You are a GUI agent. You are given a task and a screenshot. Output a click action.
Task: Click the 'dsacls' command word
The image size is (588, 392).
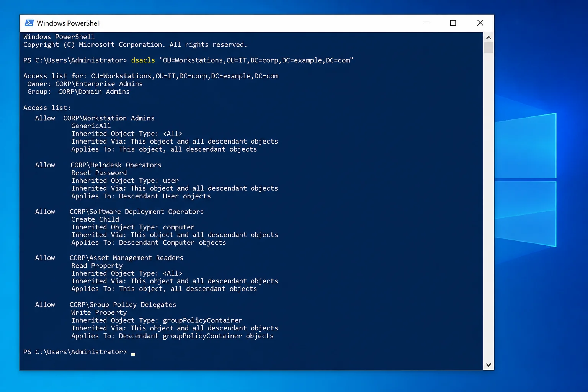point(143,60)
